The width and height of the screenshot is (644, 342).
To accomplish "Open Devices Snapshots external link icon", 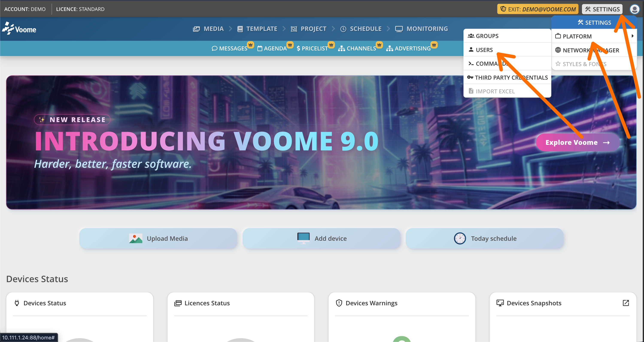I will click(626, 303).
